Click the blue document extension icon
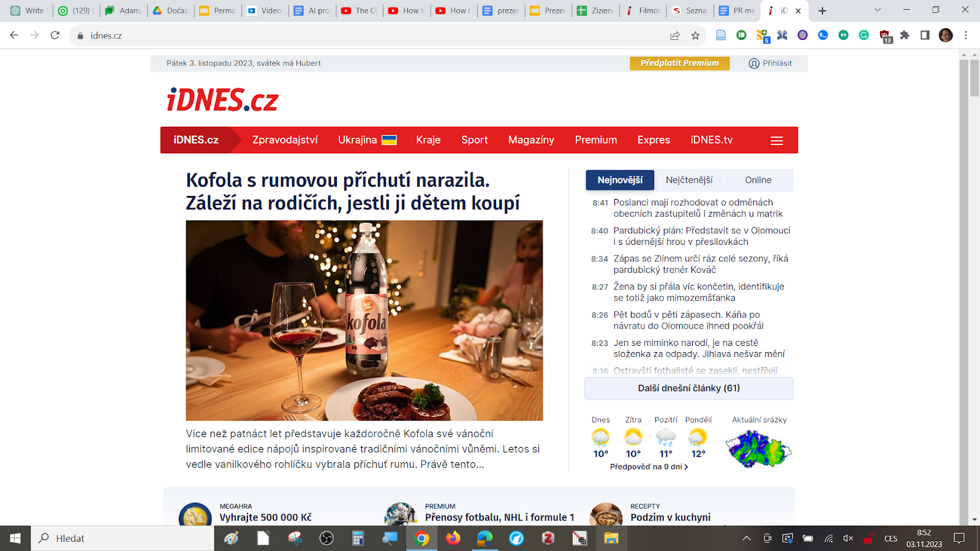 pyautogui.click(x=721, y=35)
